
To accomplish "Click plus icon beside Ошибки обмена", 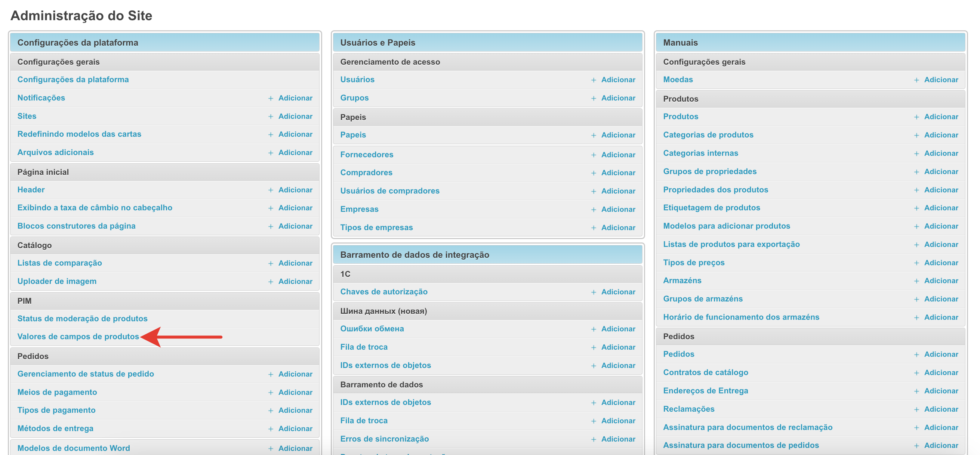I will (x=594, y=329).
